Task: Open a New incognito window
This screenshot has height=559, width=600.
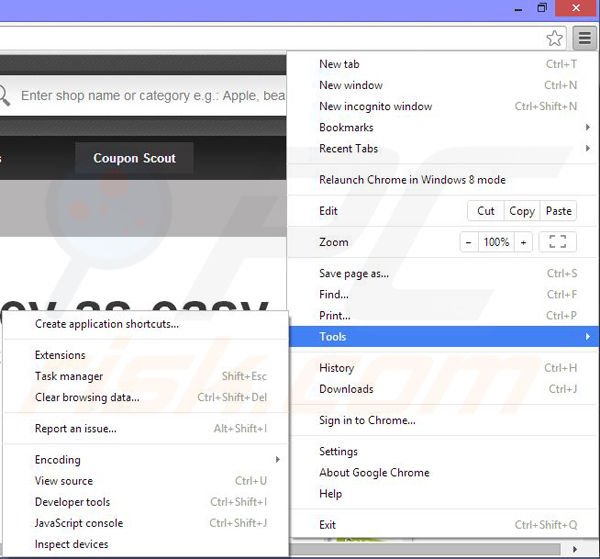Action: [444, 106]
